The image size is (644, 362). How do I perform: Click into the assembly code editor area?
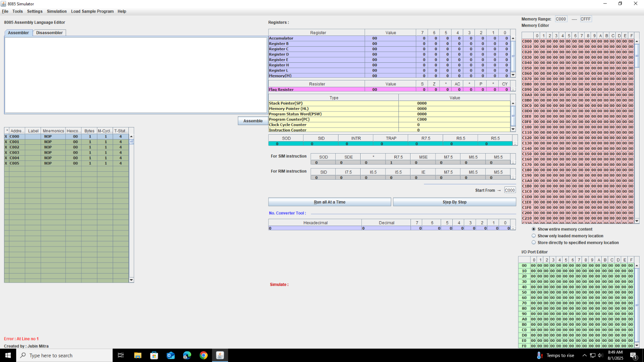(x=136, y=75)
